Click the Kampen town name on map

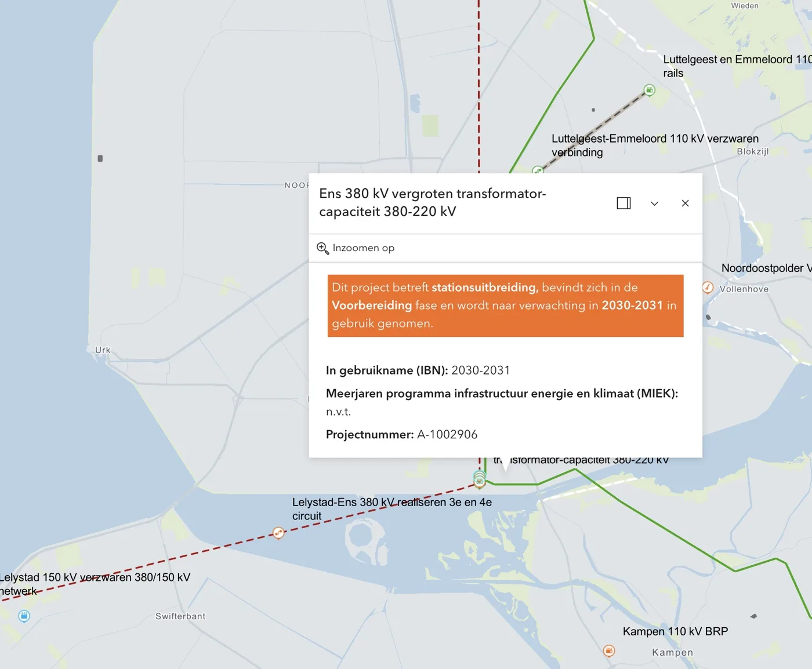[x=672, y=652]
